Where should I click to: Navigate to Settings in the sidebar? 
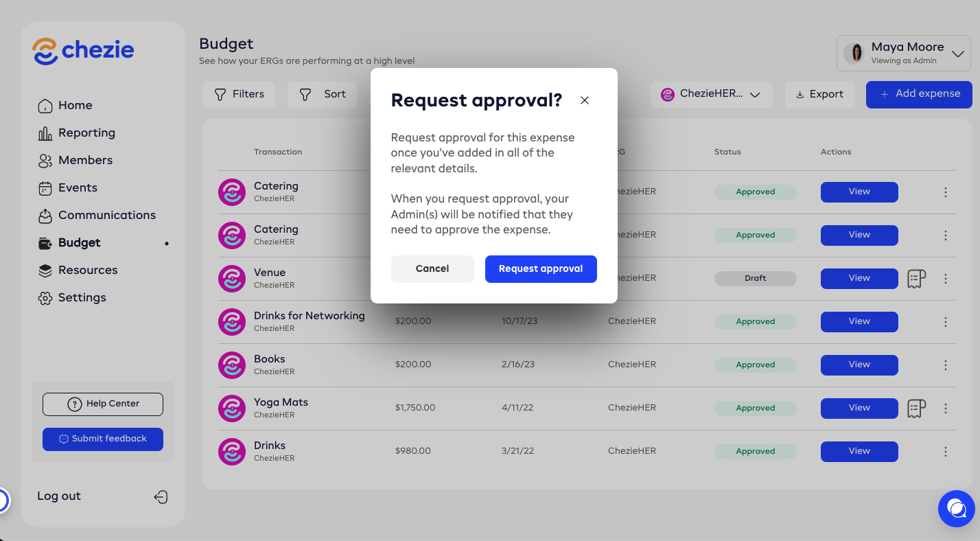click(x=82, y=298)
